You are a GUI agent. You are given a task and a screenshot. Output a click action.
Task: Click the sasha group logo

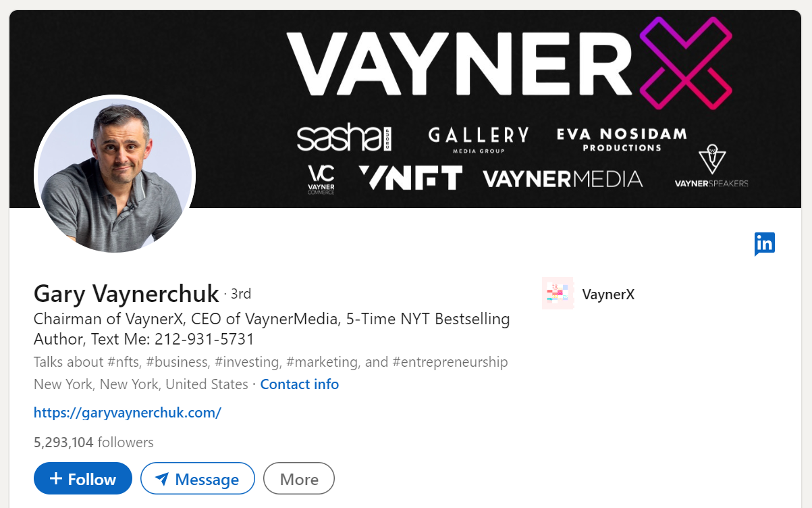pyautogui.click(x=344, y=138)
